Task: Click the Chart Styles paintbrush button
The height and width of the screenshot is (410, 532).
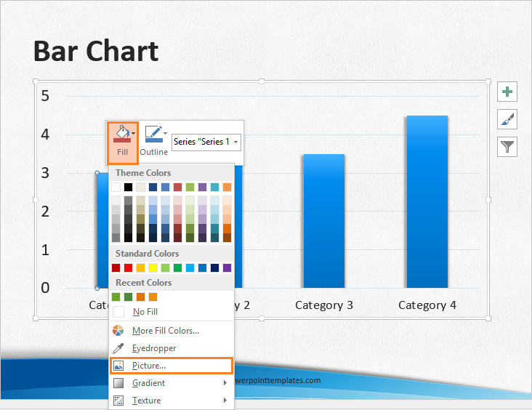Action: click(507, 119)
